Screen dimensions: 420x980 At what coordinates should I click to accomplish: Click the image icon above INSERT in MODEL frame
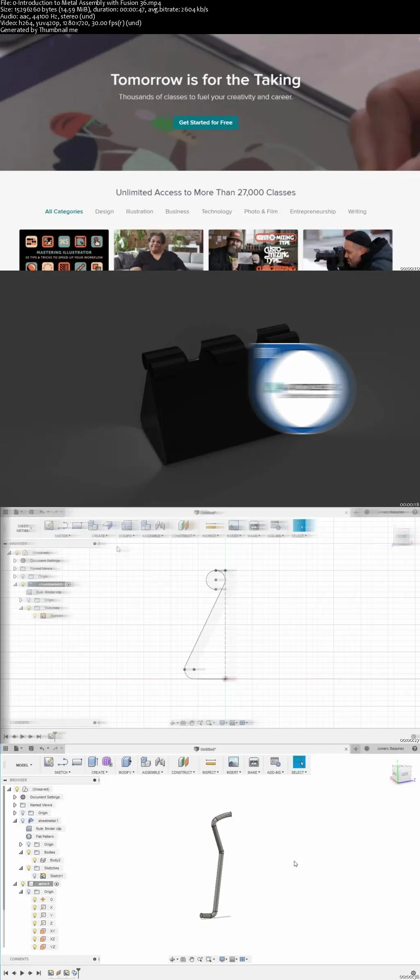[x=233, y=762]
